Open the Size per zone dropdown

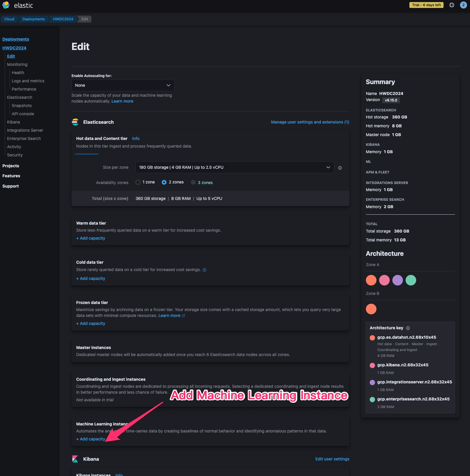pos(235,167)
